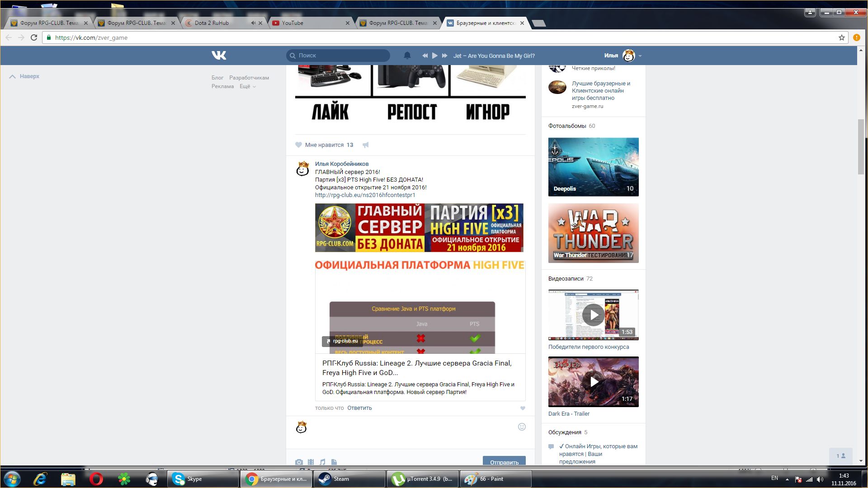Go to previous track in header player

(x=425, y=56)
